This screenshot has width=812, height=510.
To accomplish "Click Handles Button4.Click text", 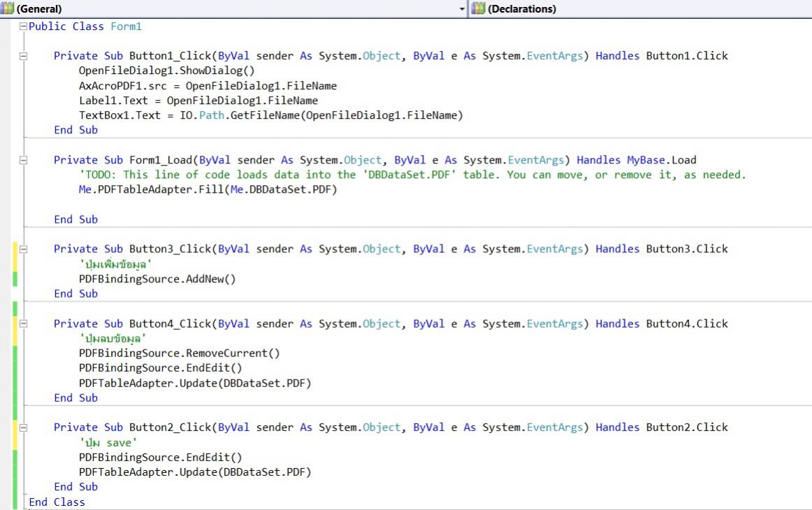I will tap(662, 323).
